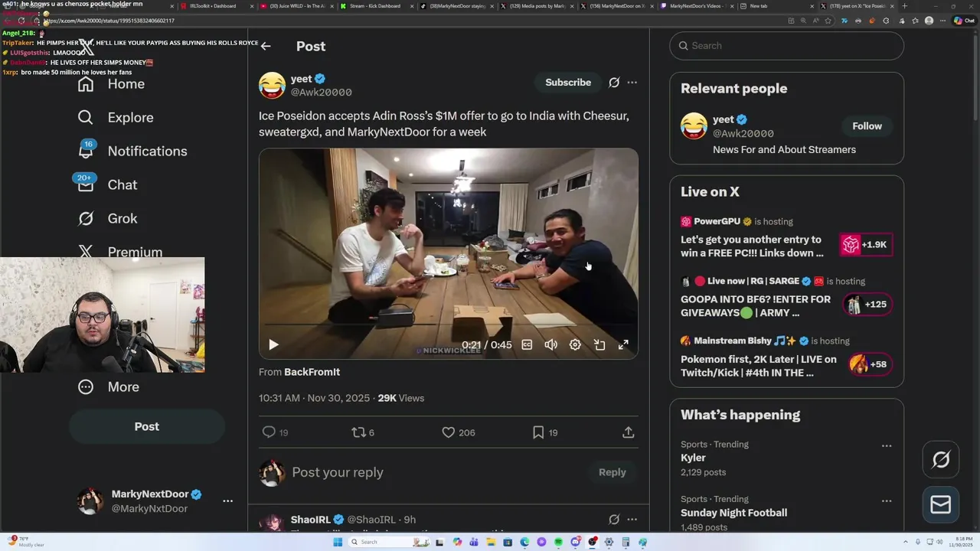
Task: Switch to Stream - Kick Dashboard tab
Action: pos(375,6)
